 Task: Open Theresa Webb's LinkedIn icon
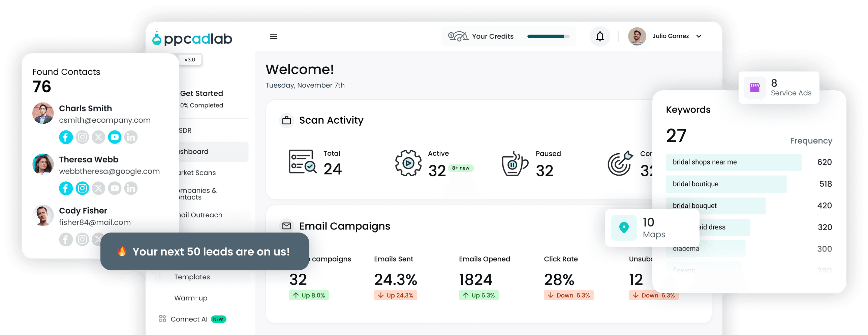pyautogui.click(x=131, y=188)
